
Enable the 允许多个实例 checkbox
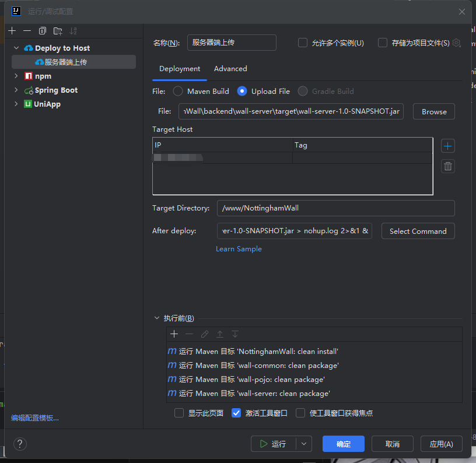tap(302, 43)
